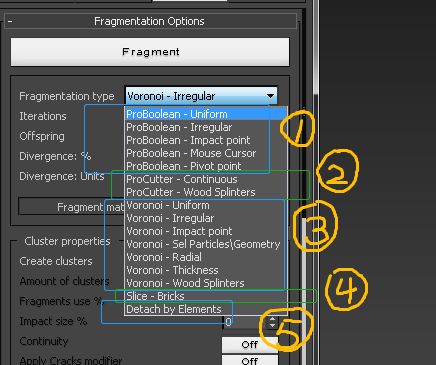Select ProBoolean - Irregular option
The height and width of the screenshot is (365, 436).
(206, 127)
